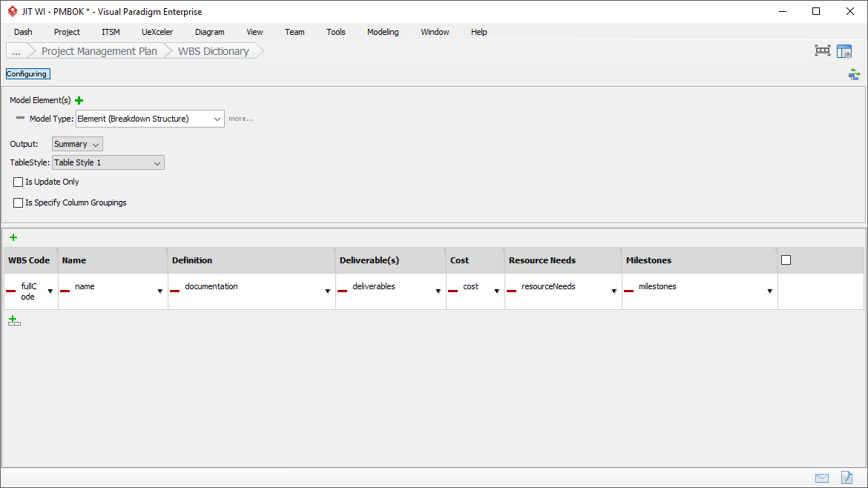Remove the documentation property with red minus
This screenshot has height=488, width=868.
[x=175, y=291]
